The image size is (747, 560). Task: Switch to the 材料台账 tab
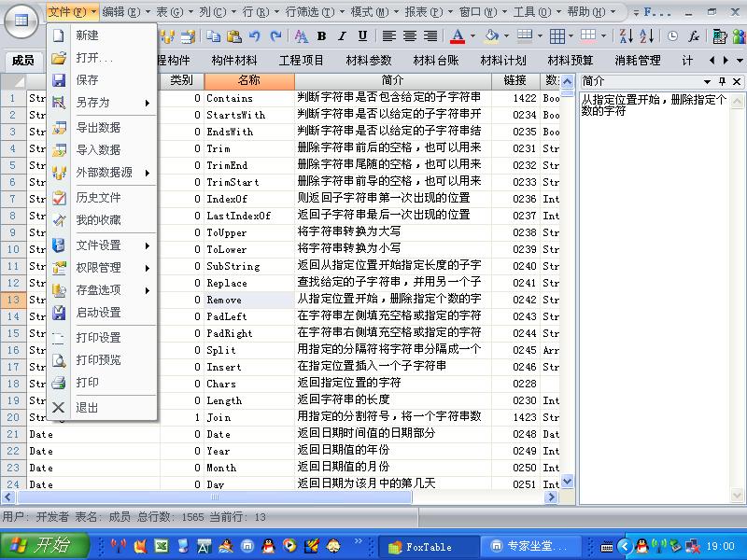pos(436,61)
